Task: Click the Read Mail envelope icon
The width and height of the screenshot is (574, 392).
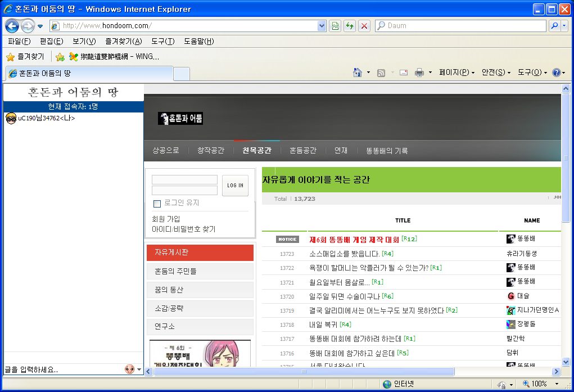Action: tap(404, 73)
